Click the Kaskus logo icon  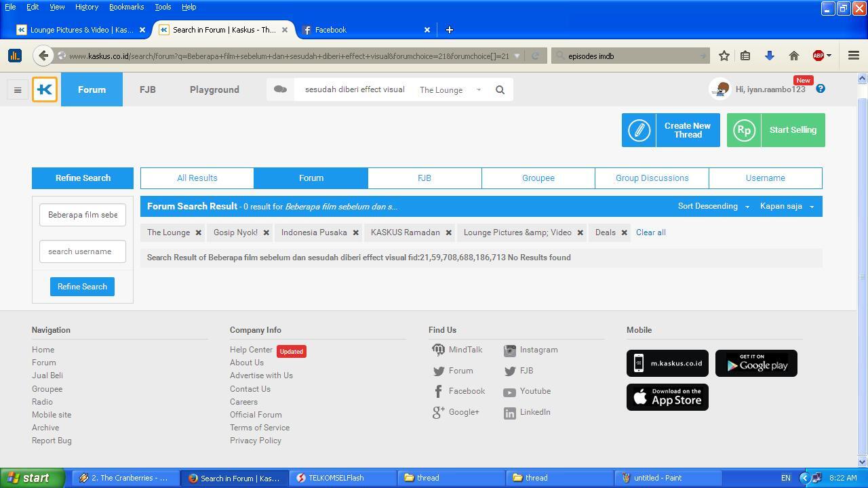(x=45, y=89)
